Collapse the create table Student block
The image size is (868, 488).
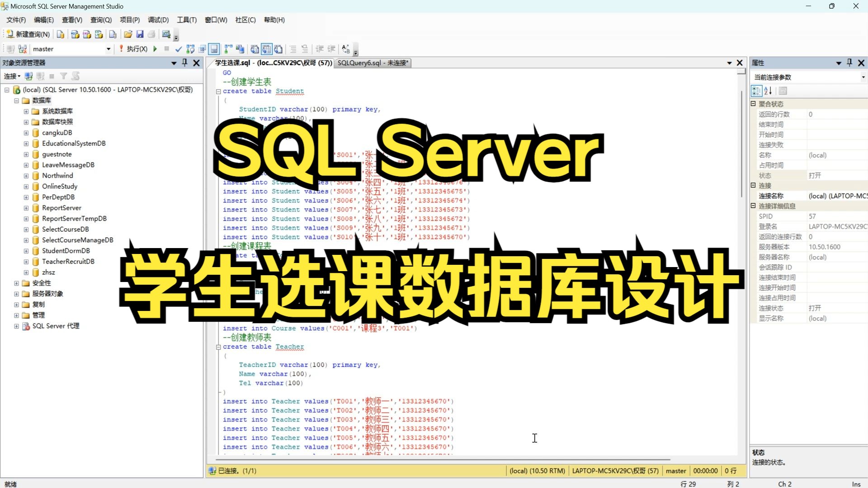click(x=218, y=91)
